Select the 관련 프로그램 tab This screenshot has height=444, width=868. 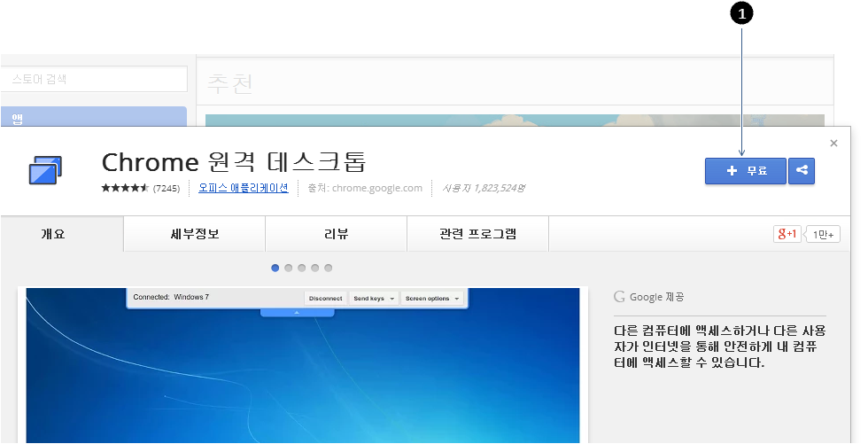point(477,234)
